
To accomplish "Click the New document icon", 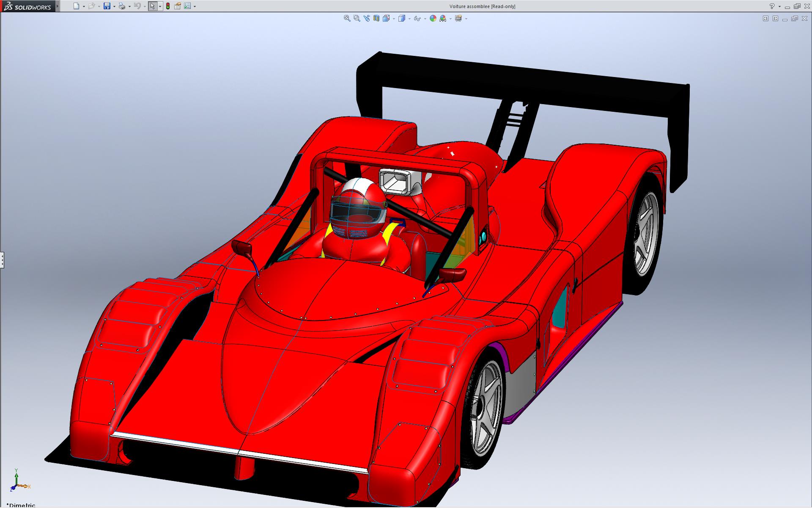I will (76, 6).
